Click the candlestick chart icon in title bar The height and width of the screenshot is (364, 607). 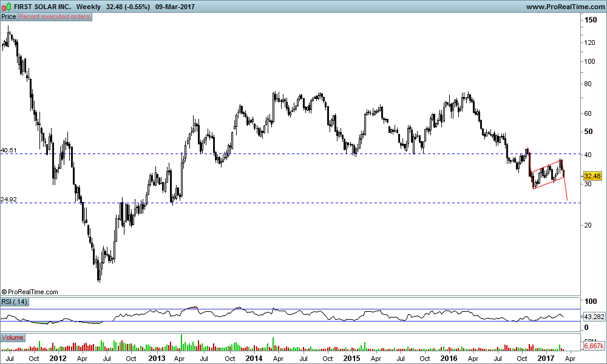point(7,7)
